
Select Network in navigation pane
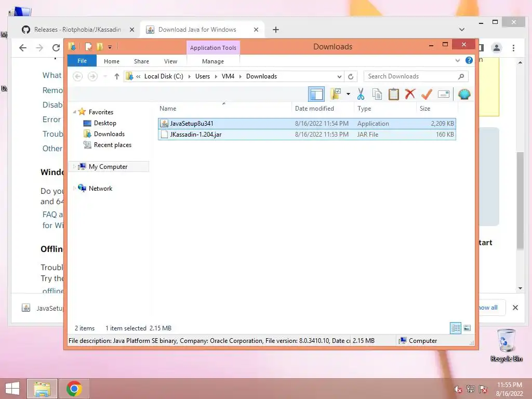(100, 188)
